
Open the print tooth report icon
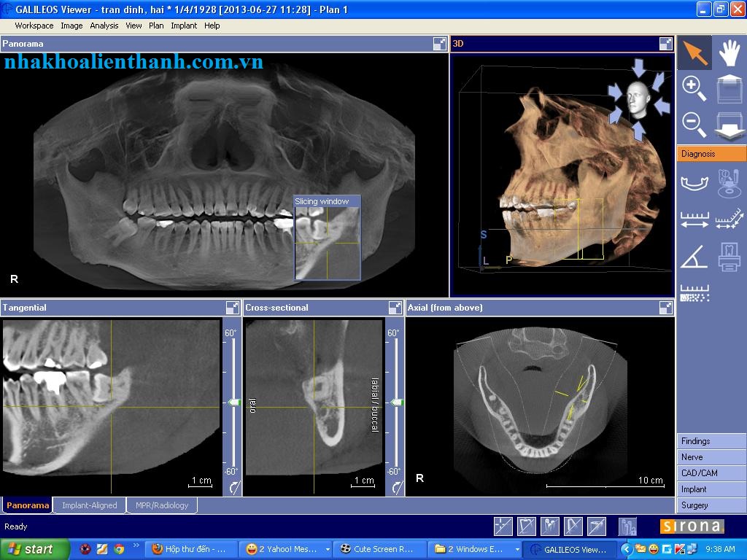729,257
